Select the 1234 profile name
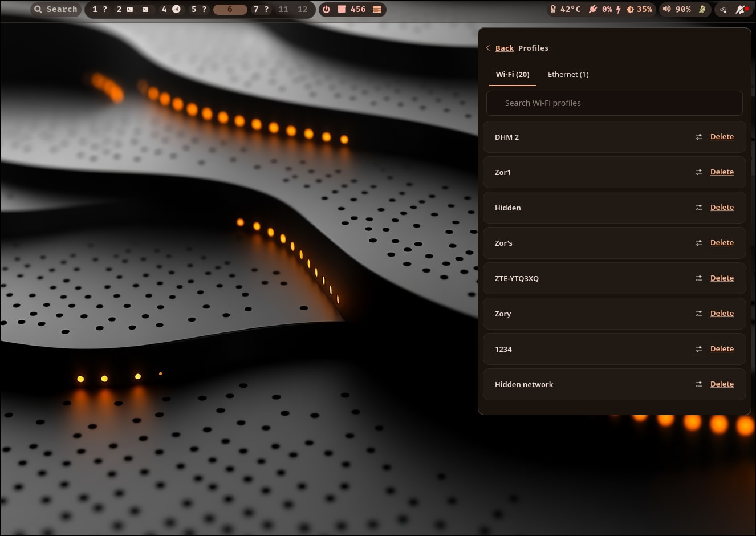The height and width of the screenshot is (536, 756). click(503, 349)
